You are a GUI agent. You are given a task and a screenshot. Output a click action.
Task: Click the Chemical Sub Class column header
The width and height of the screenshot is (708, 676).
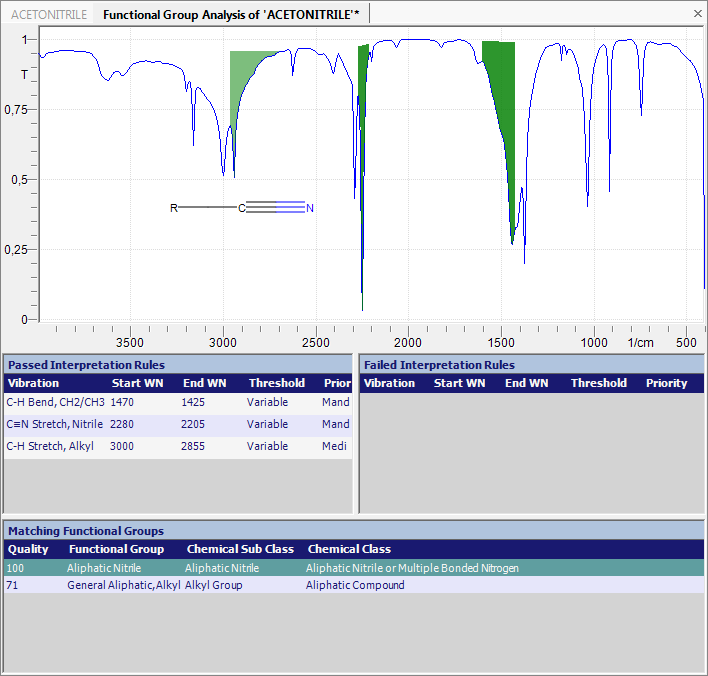click(240, 549)
